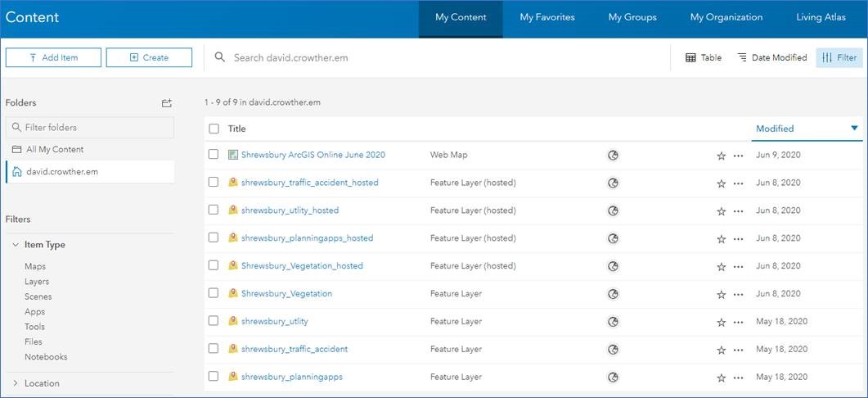Click sharing status icon for Shrewsbury ArcGIS Online web map
Screen dimensions: 868x398
[x=613, y=156]
